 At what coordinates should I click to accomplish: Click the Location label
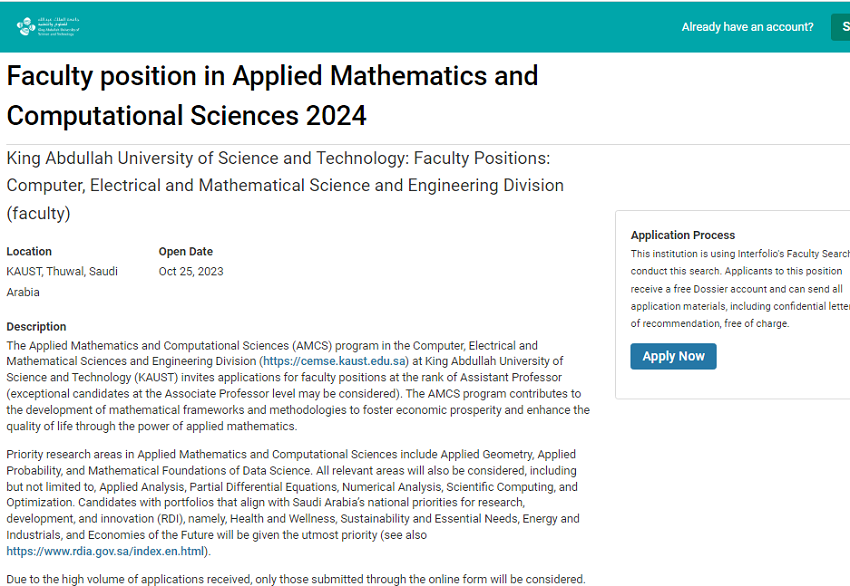click(x=29, y=251)
